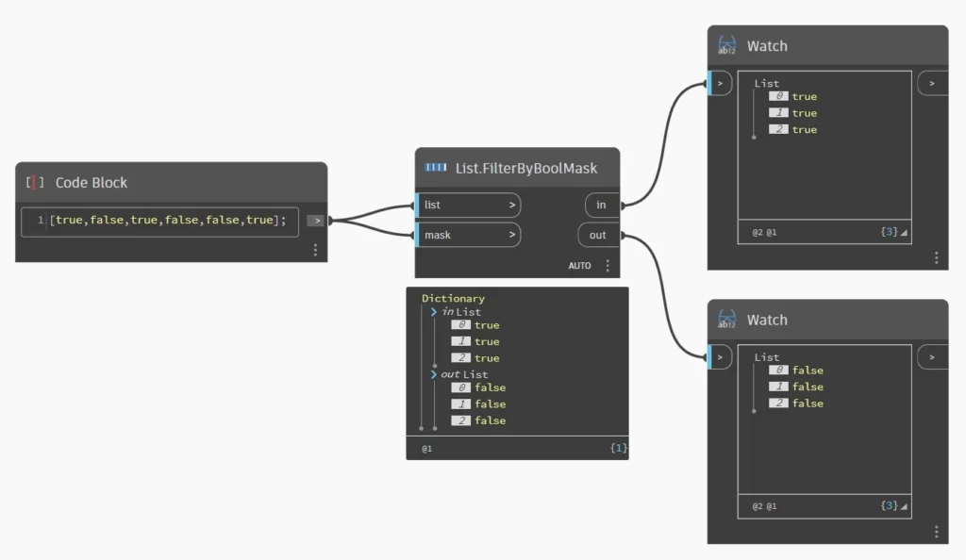Collapse the 'out List' entry in Dictionary preview

(434, 374)
